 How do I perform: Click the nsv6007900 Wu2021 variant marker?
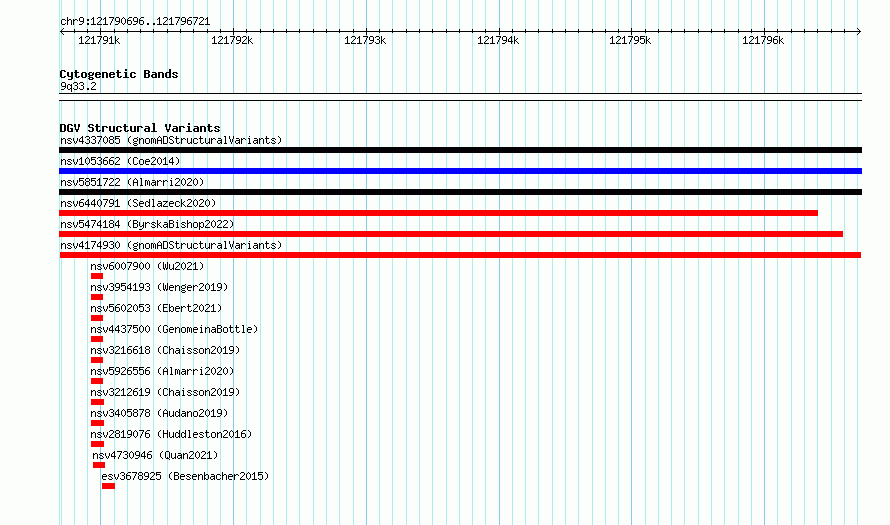click(x=97, y=276)
